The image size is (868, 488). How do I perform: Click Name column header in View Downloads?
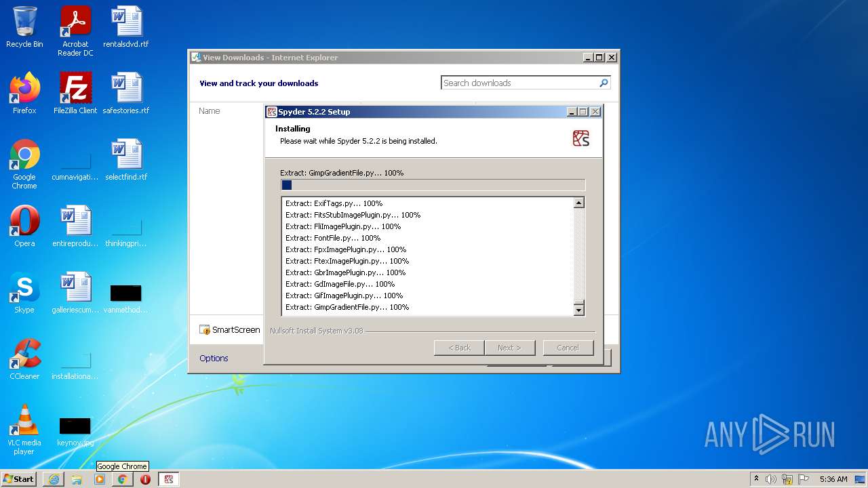(210, 110)
